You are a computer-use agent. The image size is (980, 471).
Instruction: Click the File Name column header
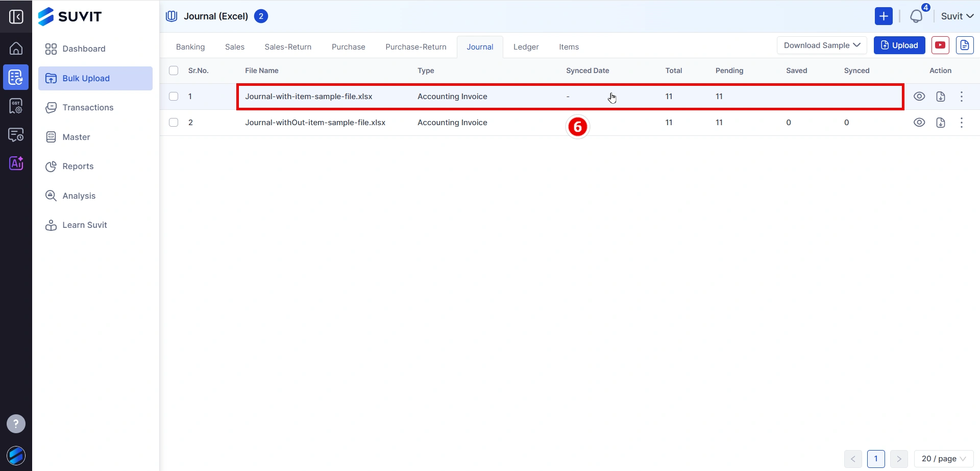tap(262, 70)
